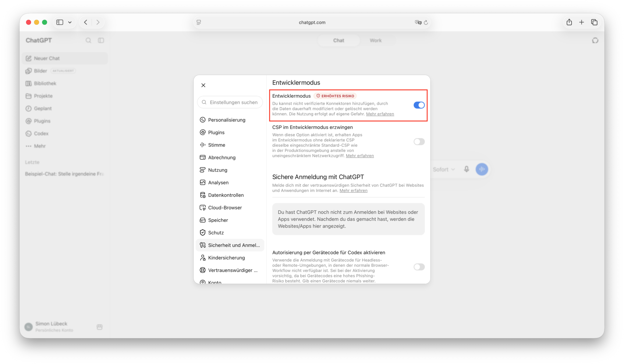Reload the page with the refresh icon
The image size is (624, 364).
coord(426,22)
